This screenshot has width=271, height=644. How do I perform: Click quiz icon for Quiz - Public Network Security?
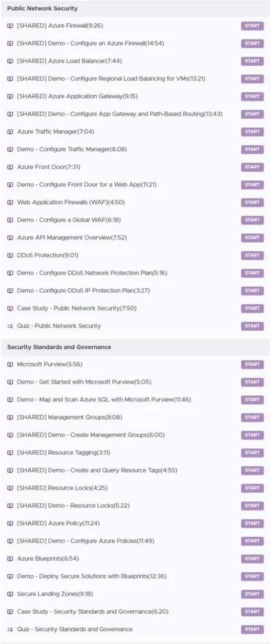click(x=10, y=325)
